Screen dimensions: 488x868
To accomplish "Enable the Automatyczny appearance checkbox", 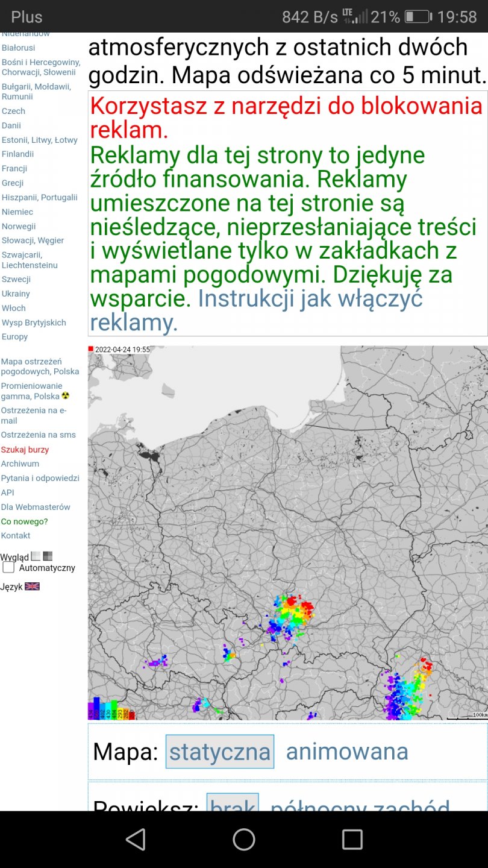I will tap(9, 568).
